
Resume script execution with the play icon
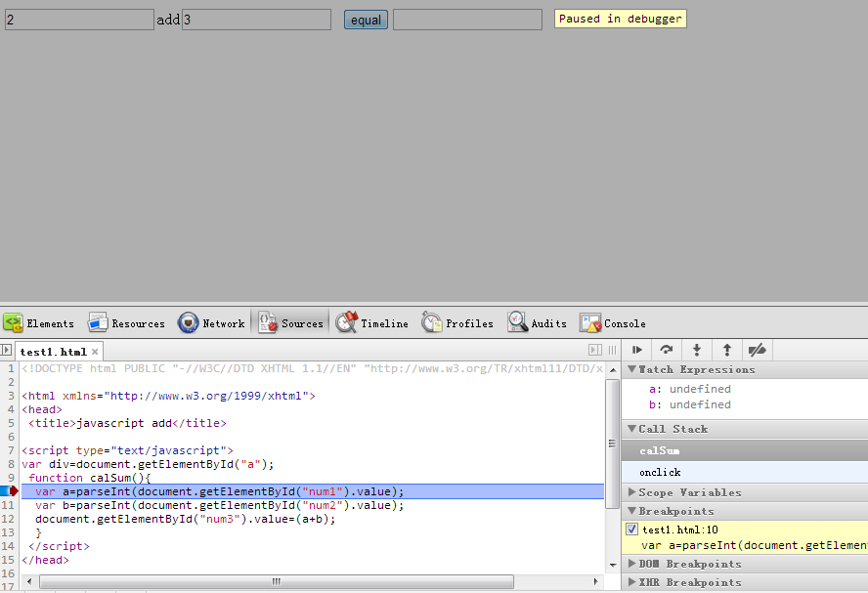637,350
